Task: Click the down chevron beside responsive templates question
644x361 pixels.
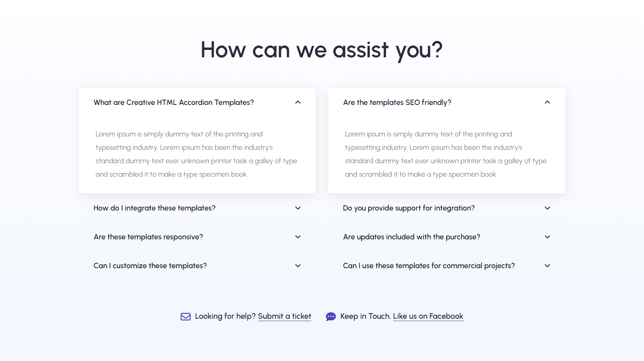Action: point(298,237)
